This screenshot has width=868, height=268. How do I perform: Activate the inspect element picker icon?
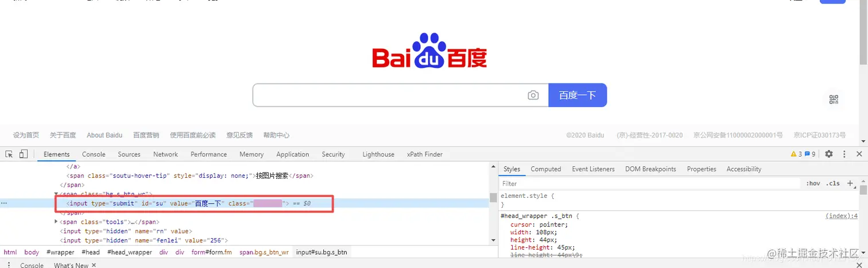tap(9, 154)
